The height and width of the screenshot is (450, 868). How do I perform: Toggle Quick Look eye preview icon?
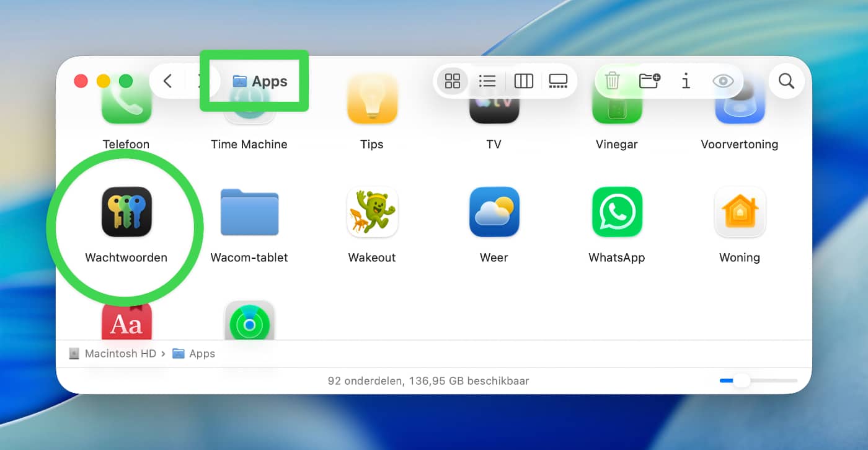point(723,81)
